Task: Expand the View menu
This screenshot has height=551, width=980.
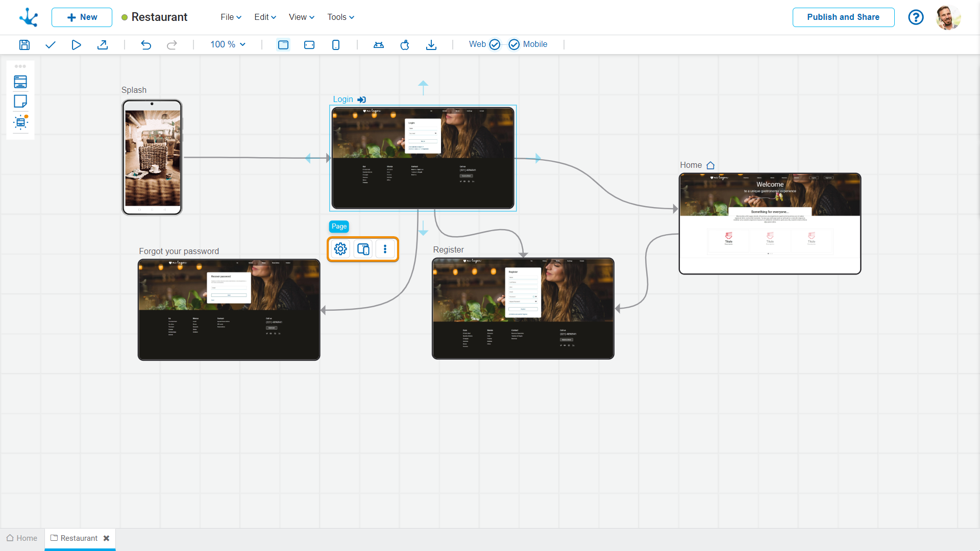Action: coord(301,17)
